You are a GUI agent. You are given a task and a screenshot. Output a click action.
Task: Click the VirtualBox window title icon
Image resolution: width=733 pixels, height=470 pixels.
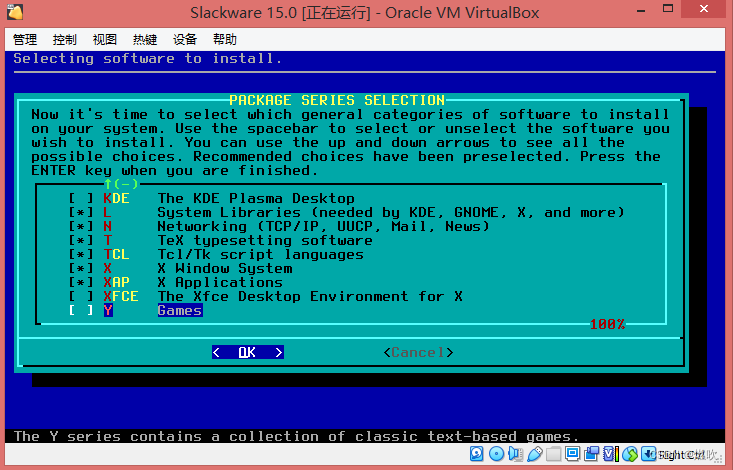[x=15, y=12]
